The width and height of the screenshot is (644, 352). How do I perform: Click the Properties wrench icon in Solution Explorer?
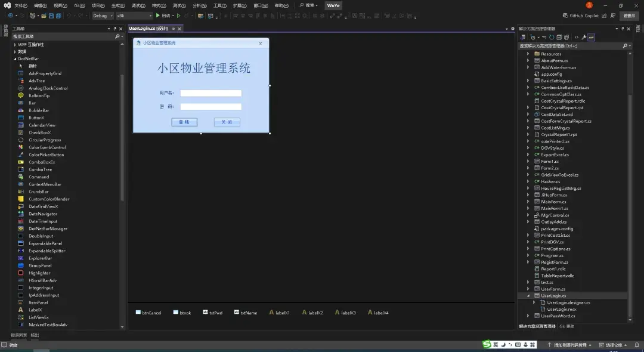tap(584, 37)
